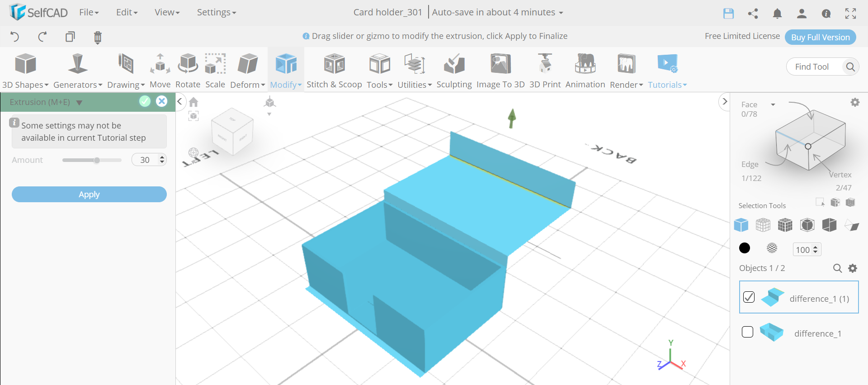This screenshot has width=868, height=385.
Task: Select the Rotate tool
Action: [x=188, y=71]
